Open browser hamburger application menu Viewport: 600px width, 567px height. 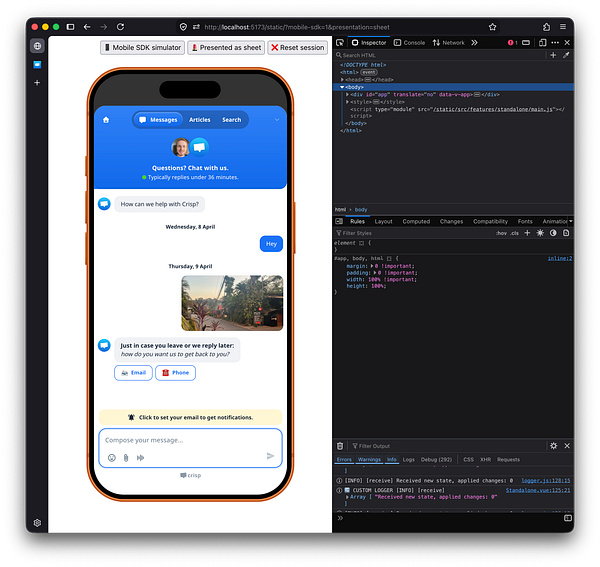coord(563,27)
